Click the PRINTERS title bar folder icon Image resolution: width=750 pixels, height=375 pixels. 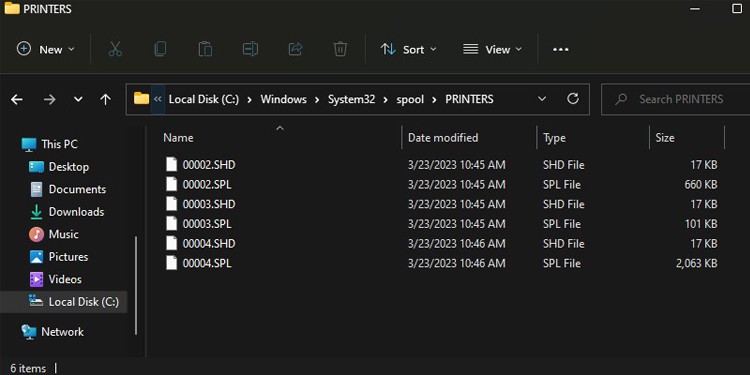12,8
